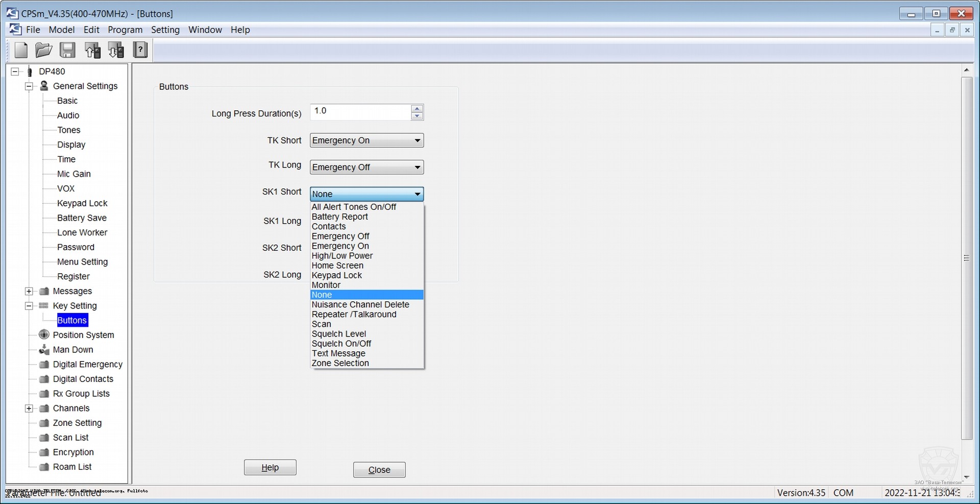Click the Help button at bottom

(270, 467)
